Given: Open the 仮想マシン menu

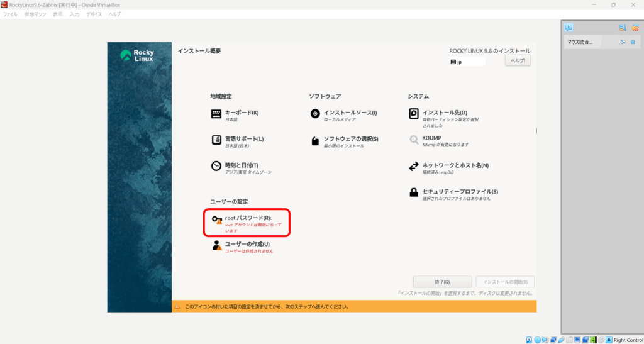Looking at the screenshot, I should click(35, 14).
